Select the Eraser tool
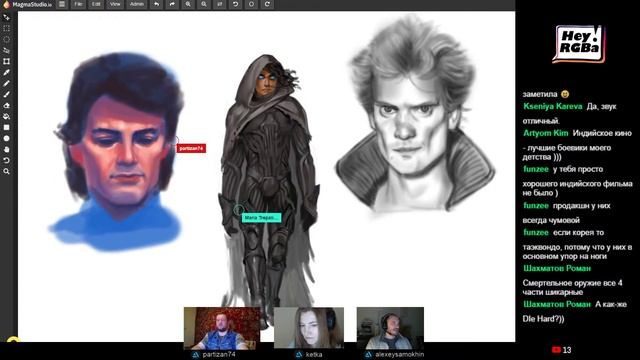Image resolution: width=640 pixels, height=360 pixels. [7, 106]
